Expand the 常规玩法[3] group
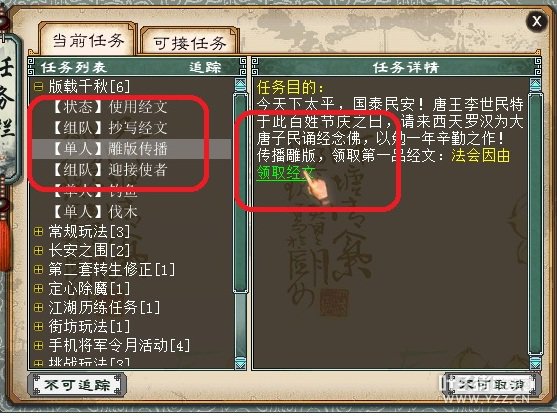Viewport: 557px width, 416px height. pyautogui.click(x=38, y=232)
